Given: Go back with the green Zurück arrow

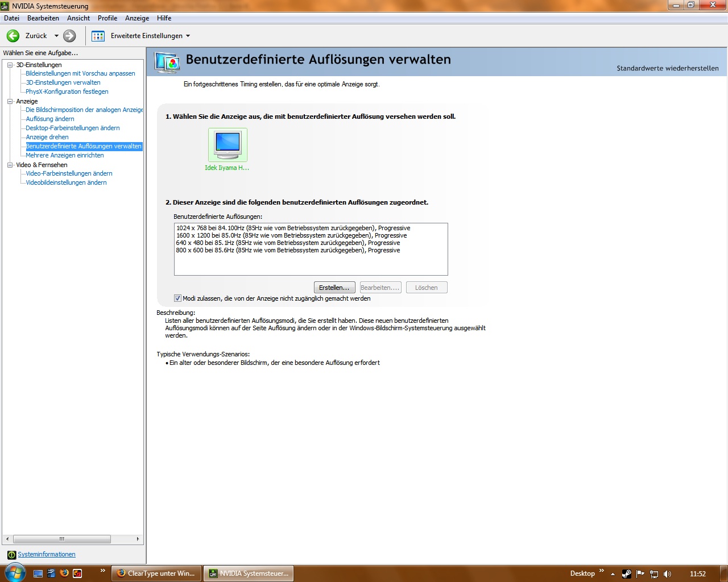Looking at the screenshot, I should pyautogui.click(x=13, y=36).
